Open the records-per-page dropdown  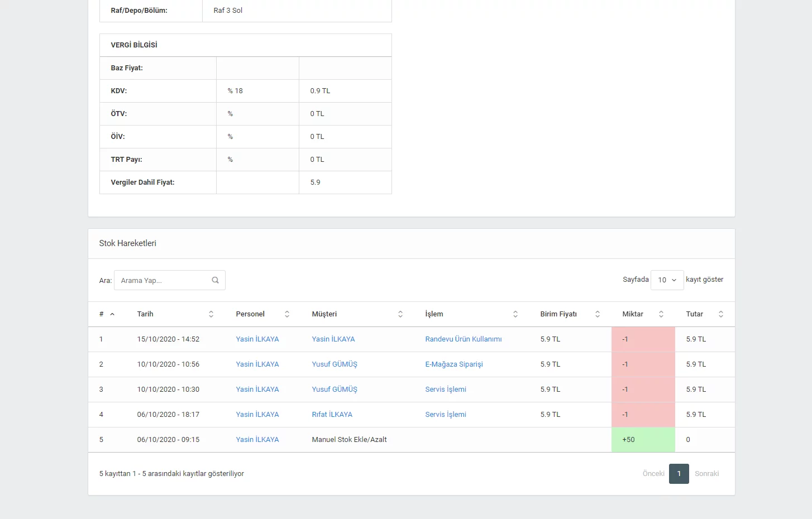(667, 280)
